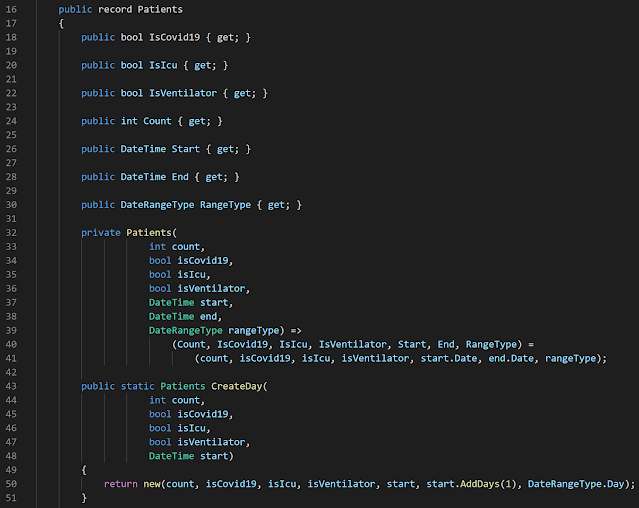Click the DateTime type on line 37
This screenshot has height=508, width=639.
(172, 303)
